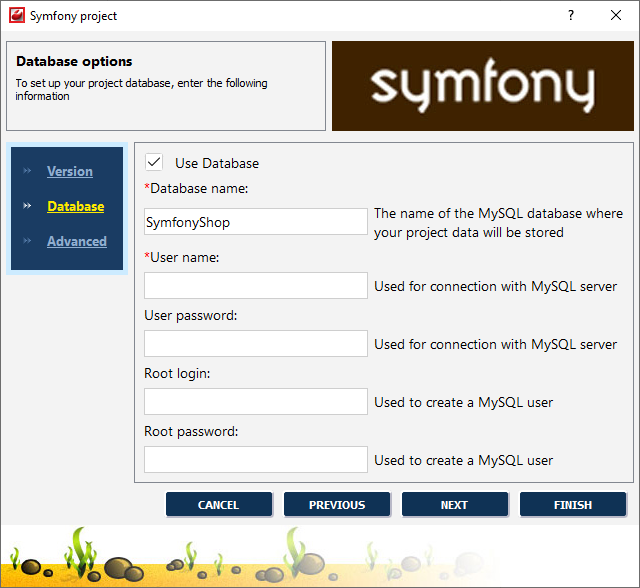Click the Symfony project title bar icon
The height and width of the screenshot is (588, 640).
[x=17, y=16]
